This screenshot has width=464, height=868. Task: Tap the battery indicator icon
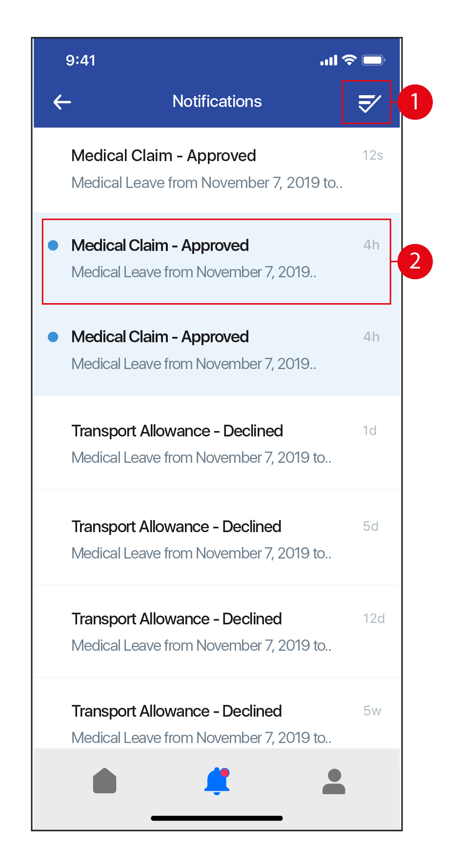373,60
